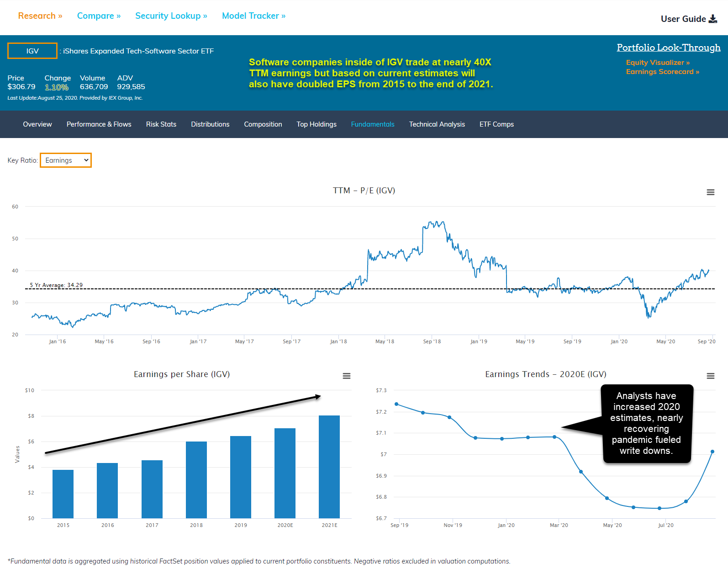Image resolution: width=728 pixels, height=580 pixels.
Task: Switch to Performance & Flows tab
Action: pos(99,124)
